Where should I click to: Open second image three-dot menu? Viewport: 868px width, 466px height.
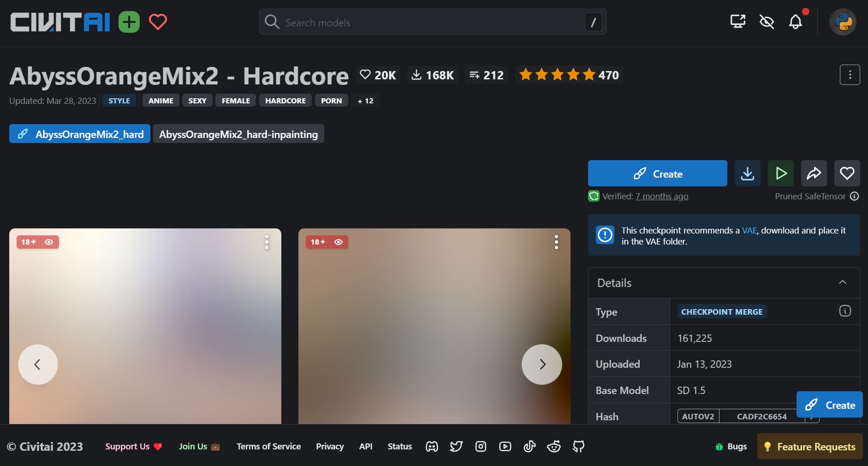pyautogui.click(x=556, y=242)
